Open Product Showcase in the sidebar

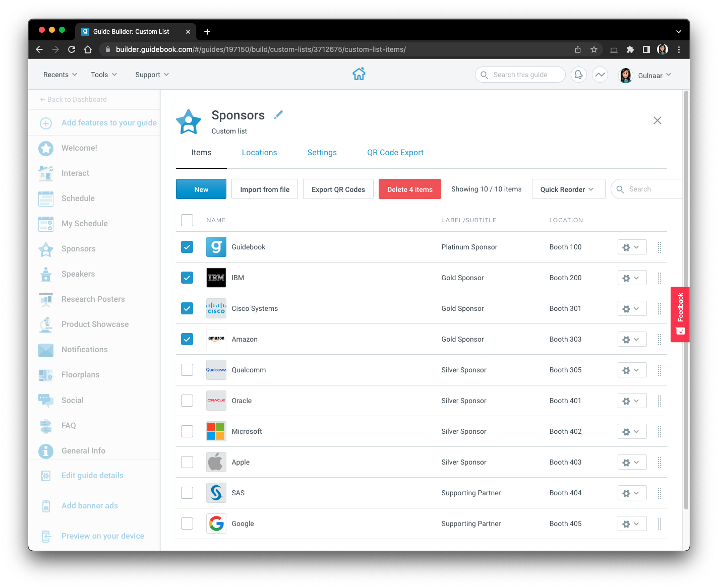point(95,324)
